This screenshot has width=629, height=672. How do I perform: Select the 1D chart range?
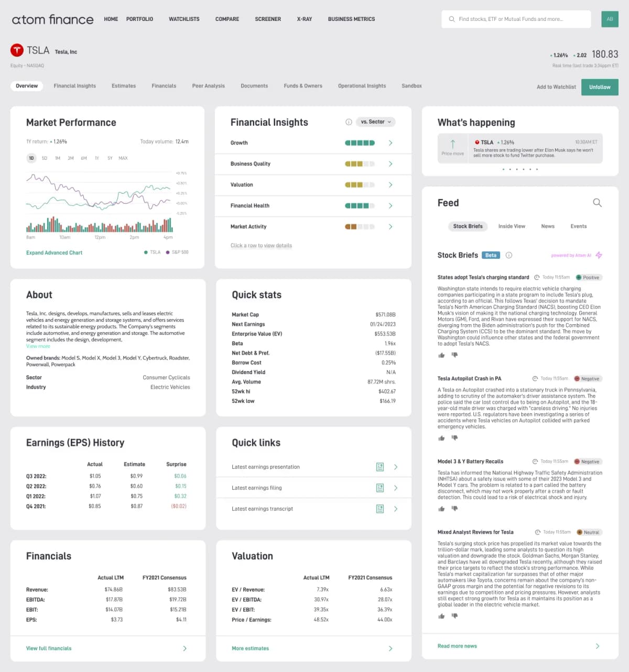tap(31, 158)
